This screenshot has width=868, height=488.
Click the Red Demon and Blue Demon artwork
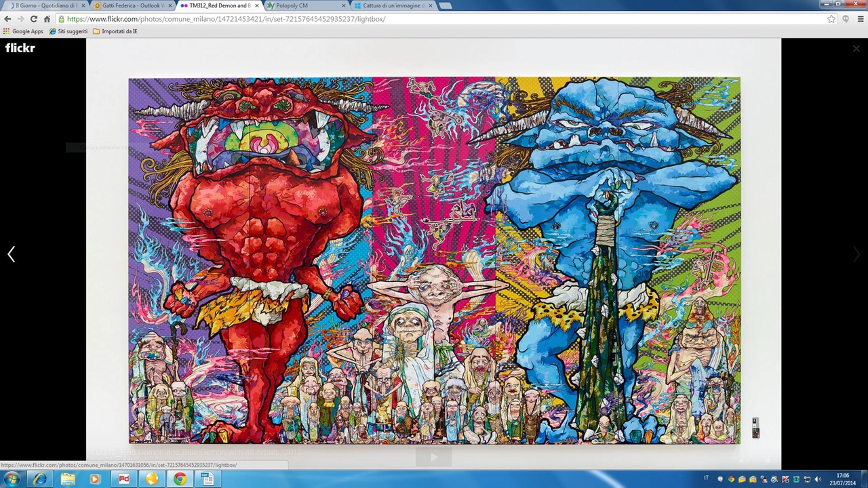[434, 260]
